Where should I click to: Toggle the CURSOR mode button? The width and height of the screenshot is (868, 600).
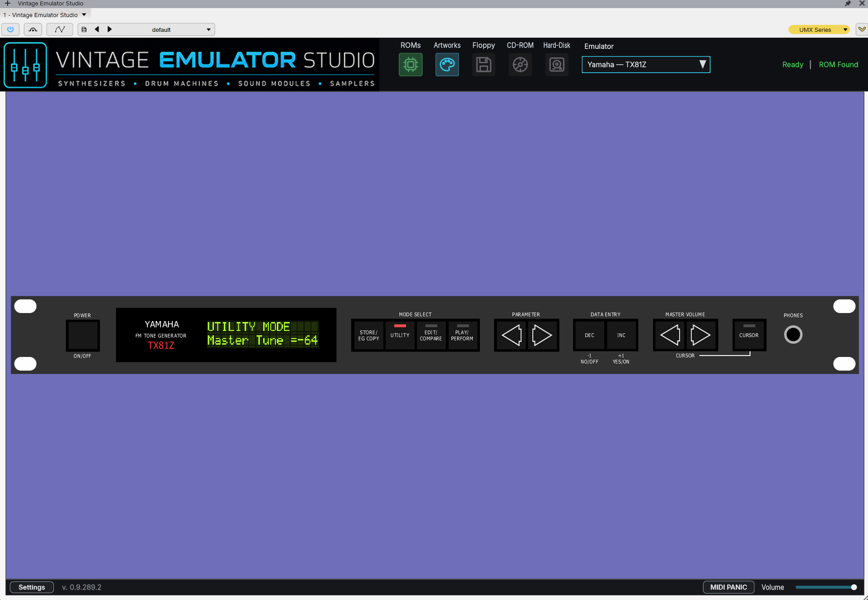click(749, 335)
